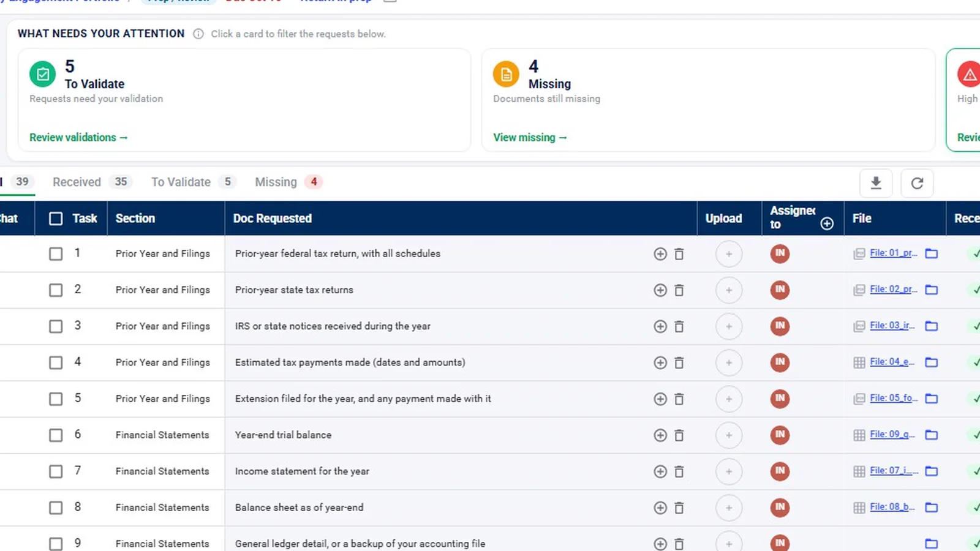
Task: Click the View missing link
Action: coord(530,138)
